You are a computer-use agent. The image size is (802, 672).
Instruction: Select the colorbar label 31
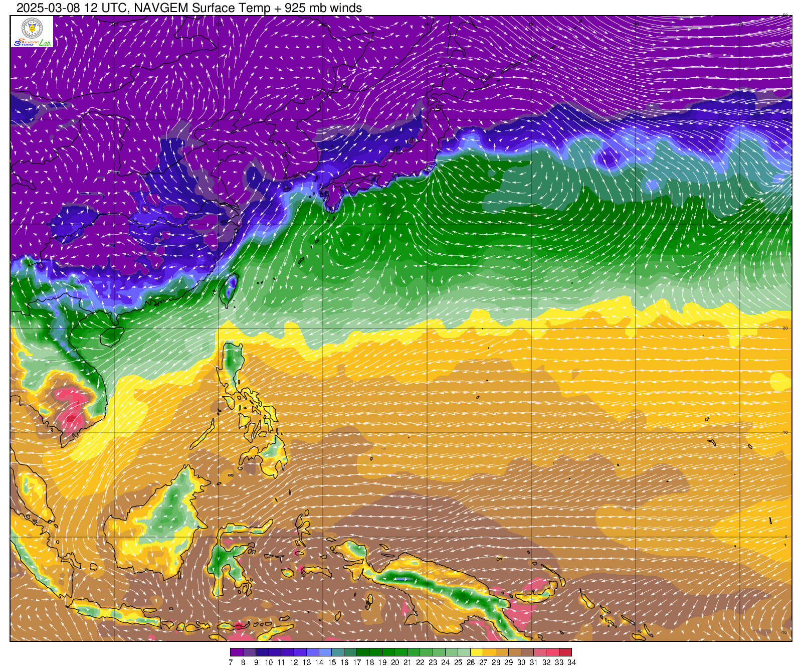[x=534, y=662]
